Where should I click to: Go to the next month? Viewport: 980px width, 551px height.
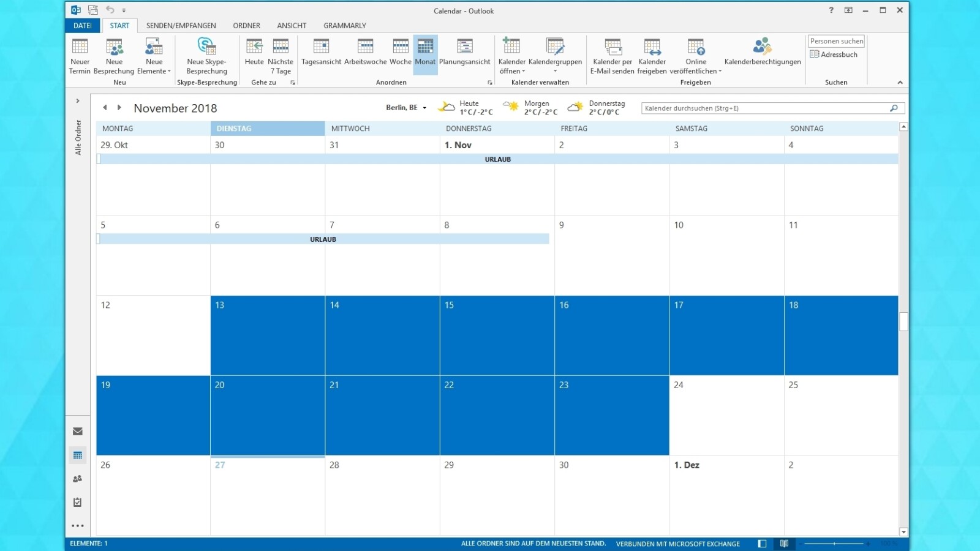pyautogui.click(x=119, y=108)
